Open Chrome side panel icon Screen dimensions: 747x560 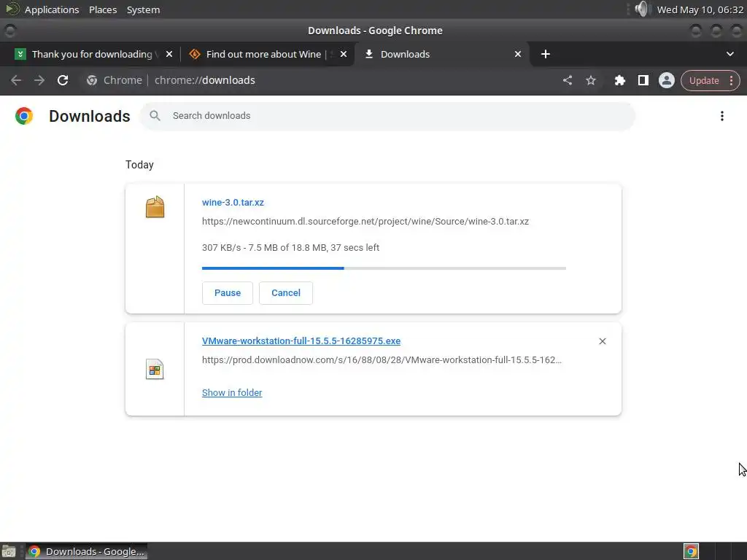[x=643, y=80]
